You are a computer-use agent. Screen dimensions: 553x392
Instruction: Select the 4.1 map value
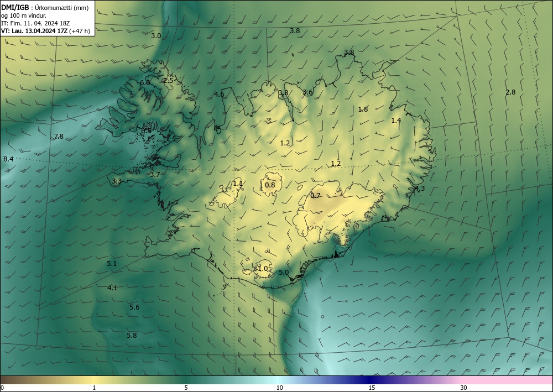pyautogui.click(x=112, y=288)
